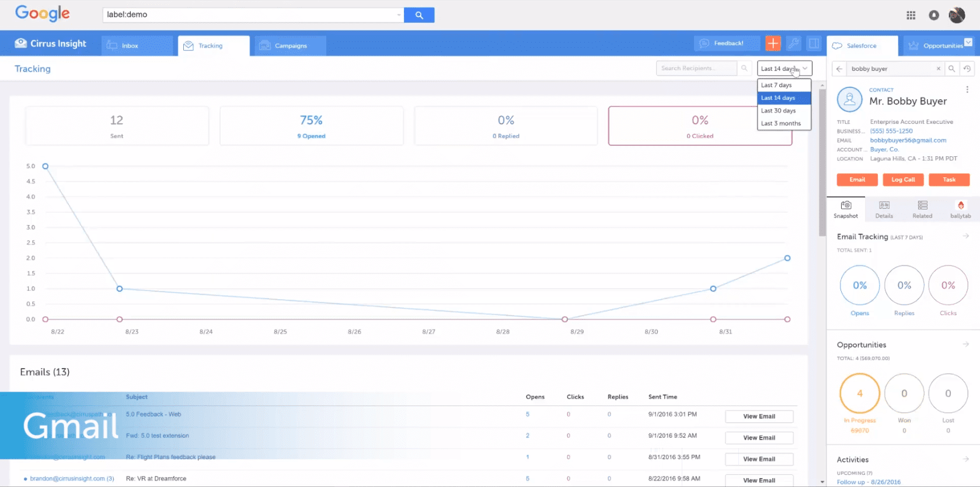Open the Snapshot tab
The width and height of the screenshot is (980, 487).
click(x=846, y=209)
